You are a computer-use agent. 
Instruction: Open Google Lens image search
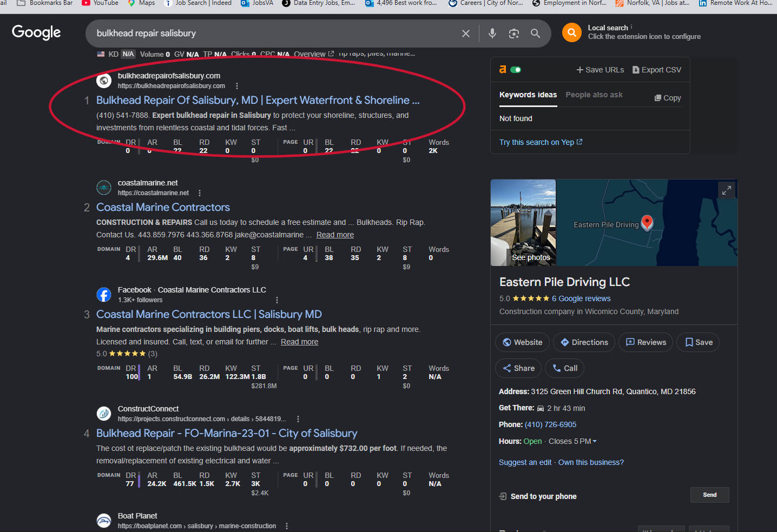(x=514, y=34)
